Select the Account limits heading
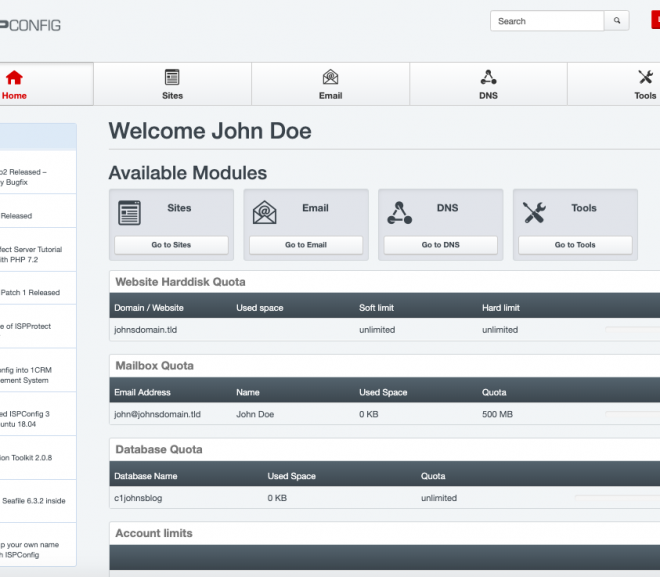The image size is (660, 577). coord(154,533)
